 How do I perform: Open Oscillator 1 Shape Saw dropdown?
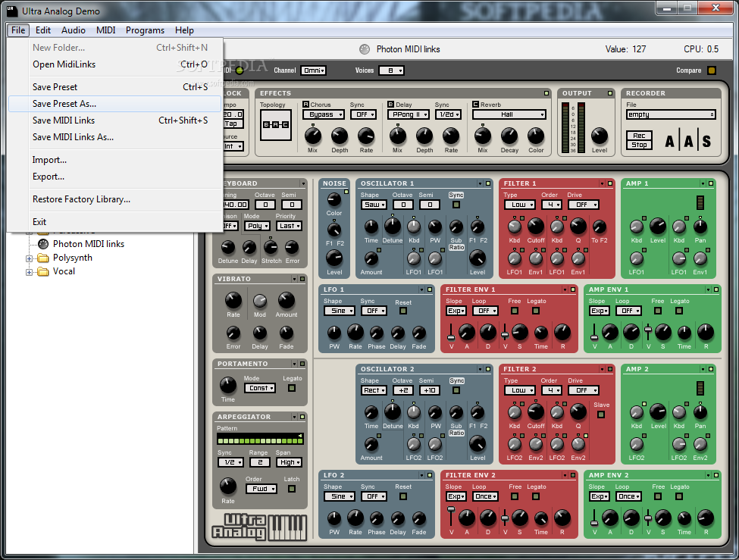374,205
